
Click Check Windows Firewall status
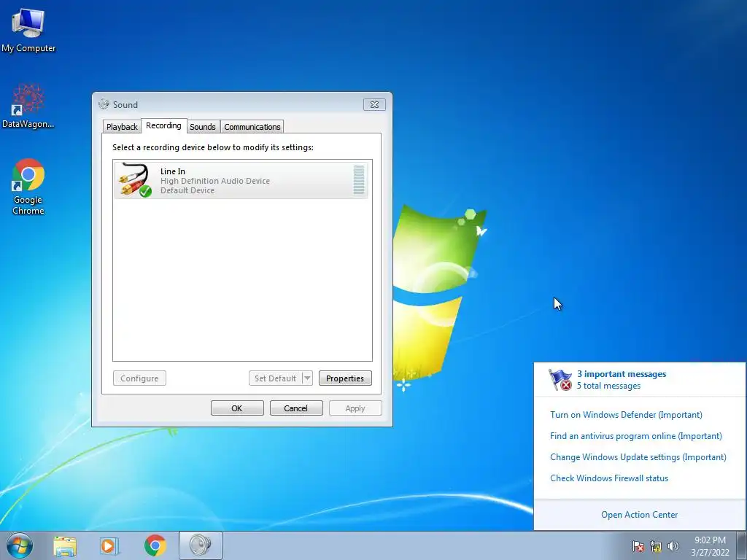pyautogui.click(x=609, y=478)
